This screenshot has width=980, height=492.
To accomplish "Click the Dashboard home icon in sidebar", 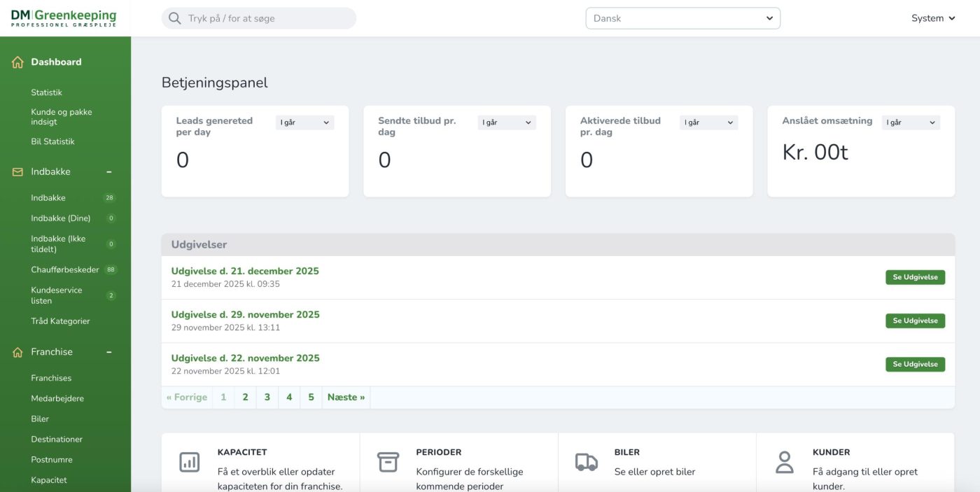I will 17,62.
